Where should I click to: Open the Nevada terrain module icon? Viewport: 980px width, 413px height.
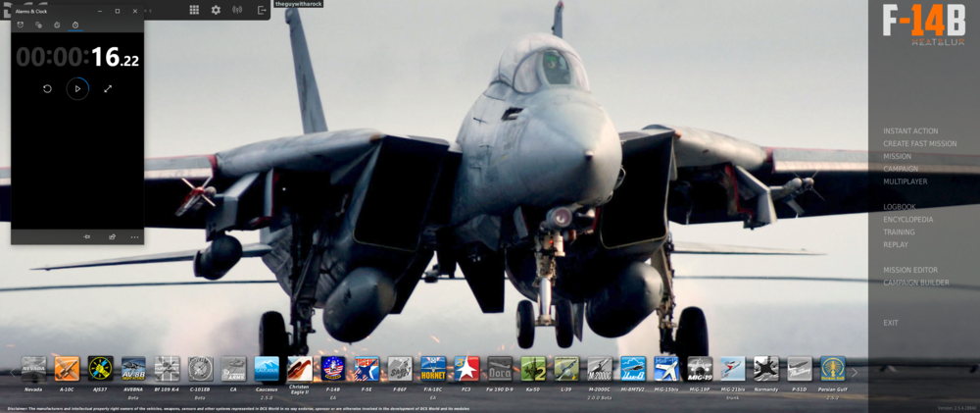coord(33,369)
